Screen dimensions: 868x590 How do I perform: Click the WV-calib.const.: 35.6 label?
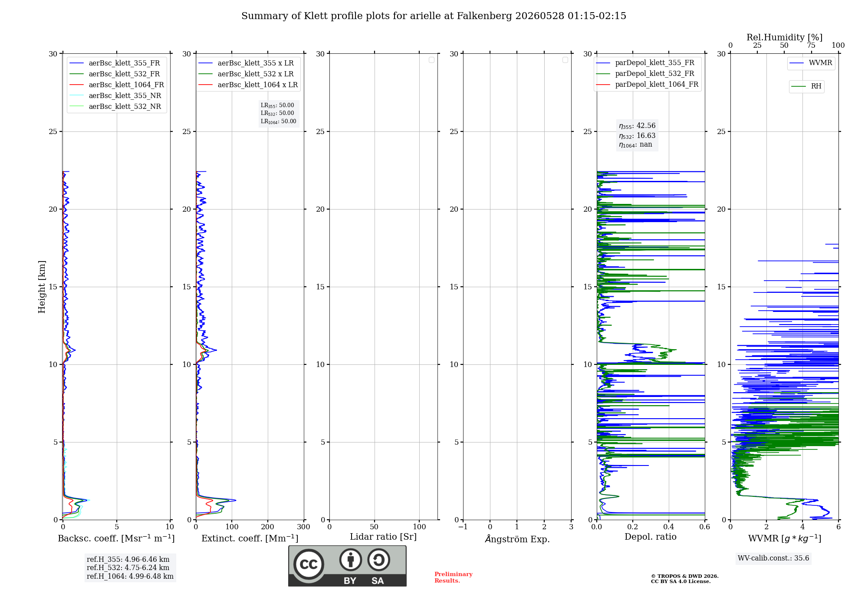pos(773,558)
